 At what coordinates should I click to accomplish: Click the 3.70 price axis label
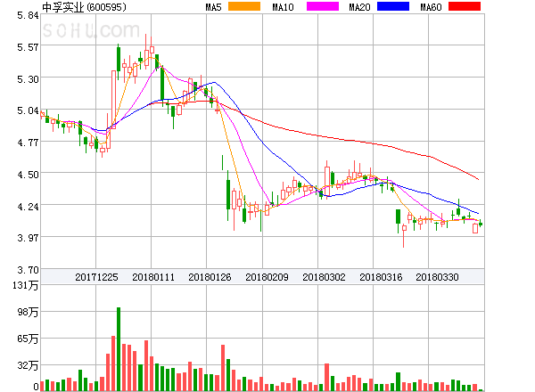(28, 270)
